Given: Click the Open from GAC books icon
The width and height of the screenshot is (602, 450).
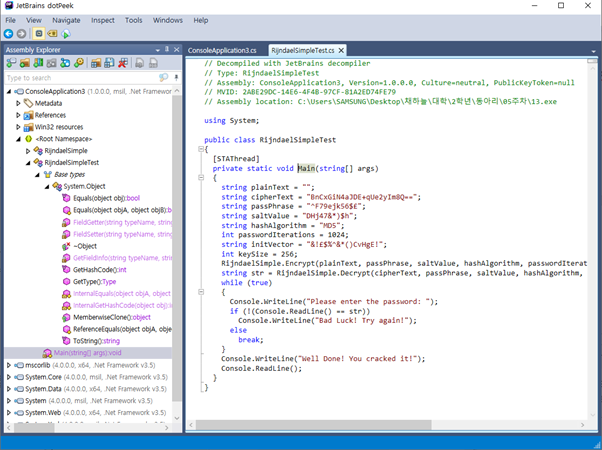Looking at the screenshot, I should pyautogui.click(x=38, y=63).
